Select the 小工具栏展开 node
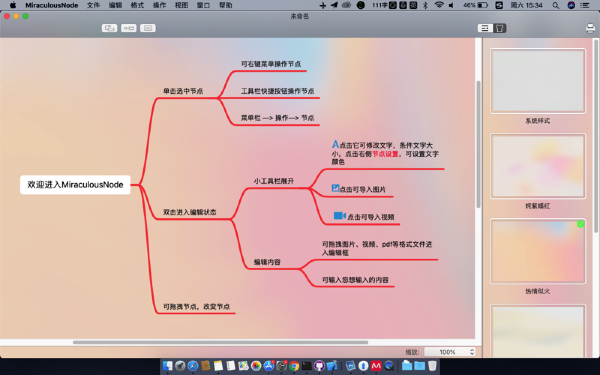600x375 pixels. click(274, 181)
